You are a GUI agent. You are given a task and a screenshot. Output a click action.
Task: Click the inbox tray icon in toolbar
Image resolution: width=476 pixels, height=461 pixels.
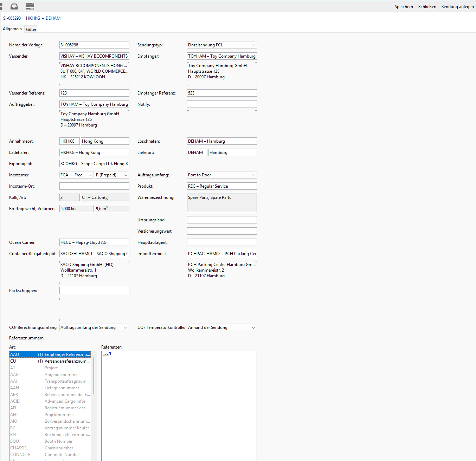point(14,6)
